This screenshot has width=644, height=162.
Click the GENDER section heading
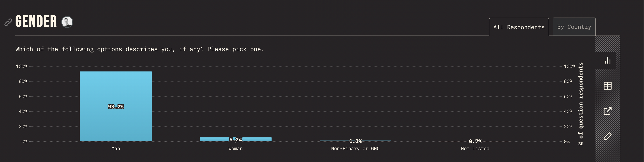coord(36,22)
